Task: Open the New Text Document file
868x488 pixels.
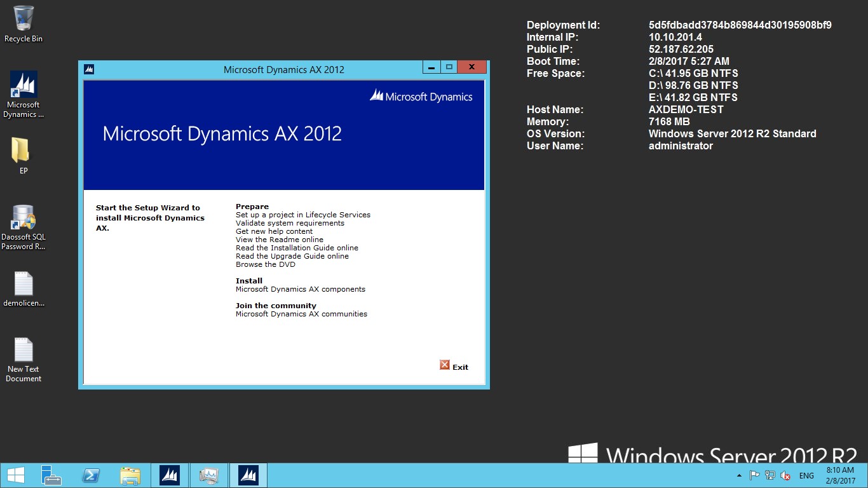Action: point(24,350)
